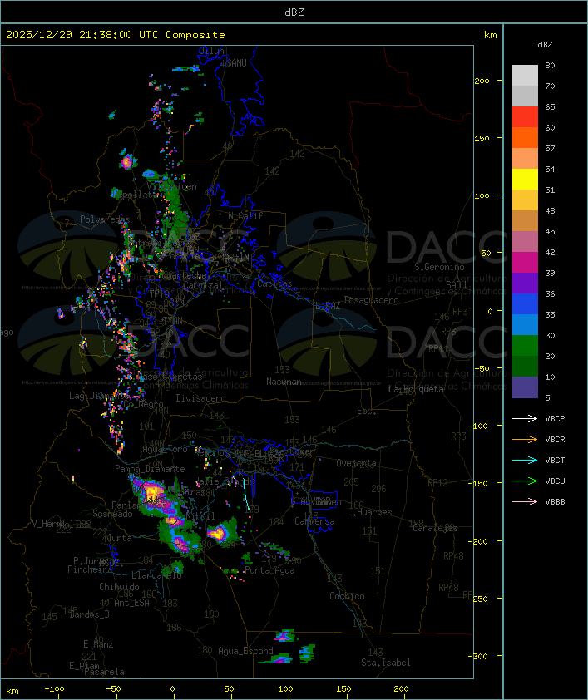Click the dBZ heading above the color legend
This screenshot has width=588, height=700.
point(545,45)
